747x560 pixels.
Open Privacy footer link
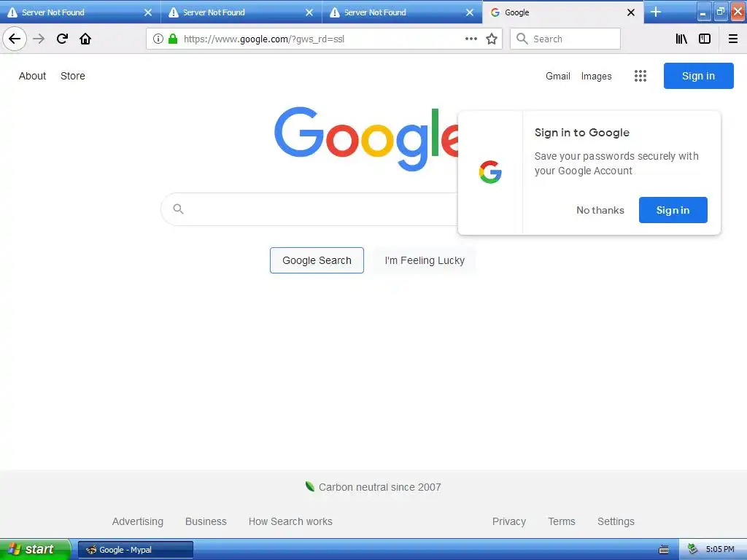[508, 521]
